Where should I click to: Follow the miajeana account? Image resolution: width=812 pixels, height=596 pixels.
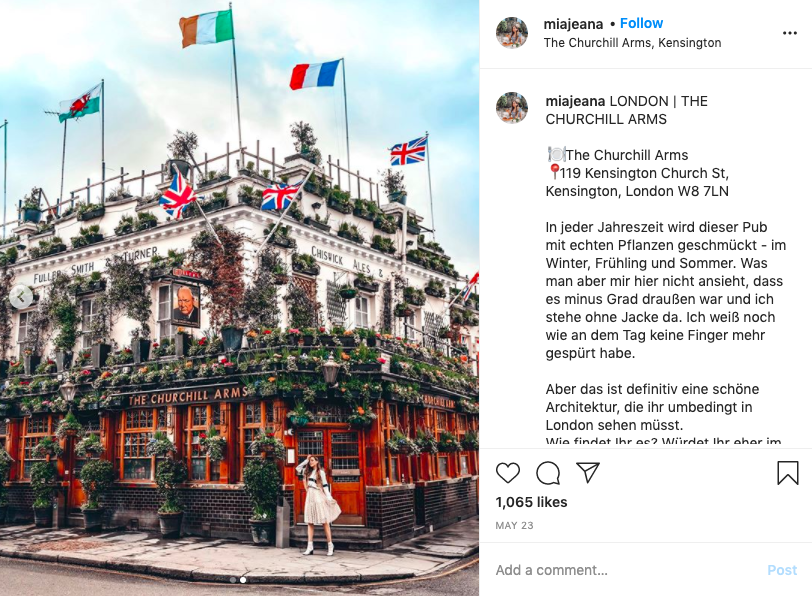(641, 23)
